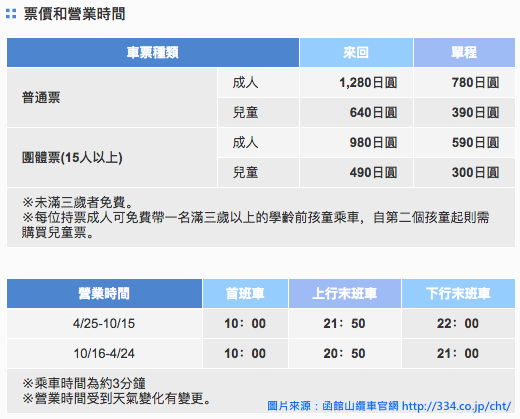
Task: Click the 20:50 last uphill time
Action: 345,354
